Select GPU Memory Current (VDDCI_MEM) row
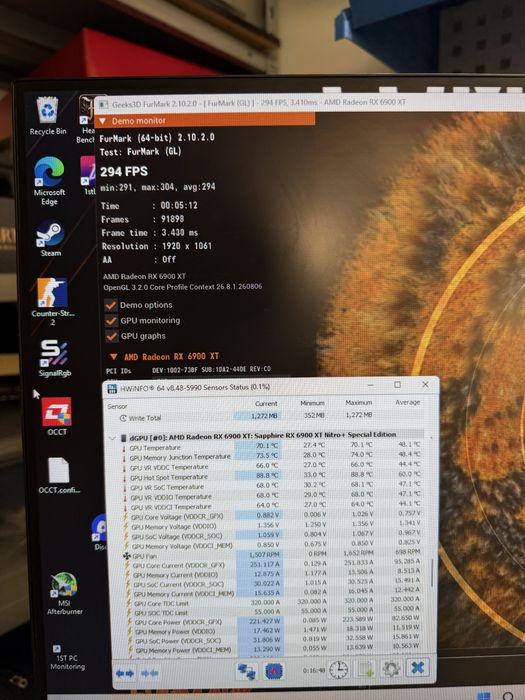The width and height of the screenshot is (525, 700). pyautogui.click(x=271, y=593)
